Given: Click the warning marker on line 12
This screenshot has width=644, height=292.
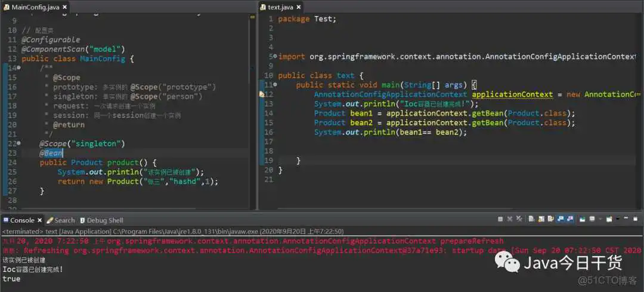Looking at the screenshot, I should [262, 94].
